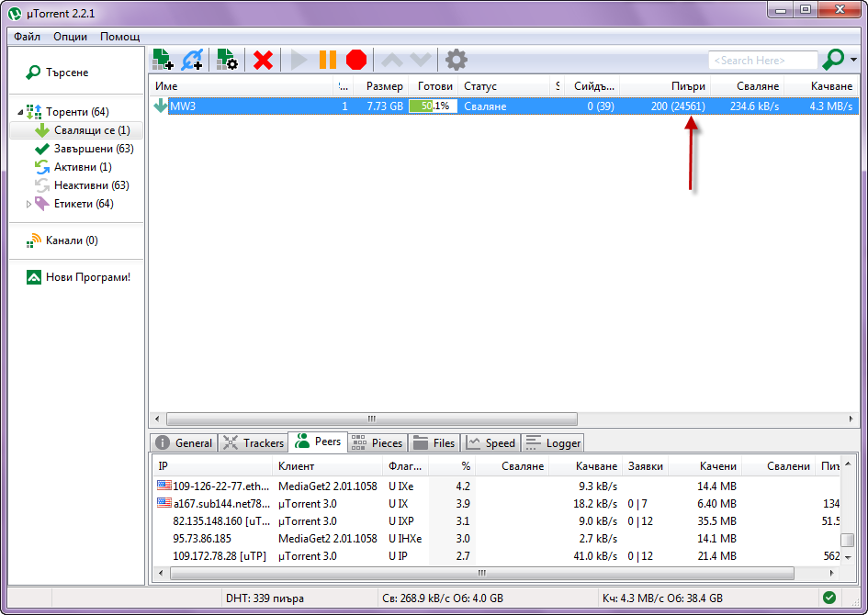Switch to the Pieces tab

click(x=378, y=443)
